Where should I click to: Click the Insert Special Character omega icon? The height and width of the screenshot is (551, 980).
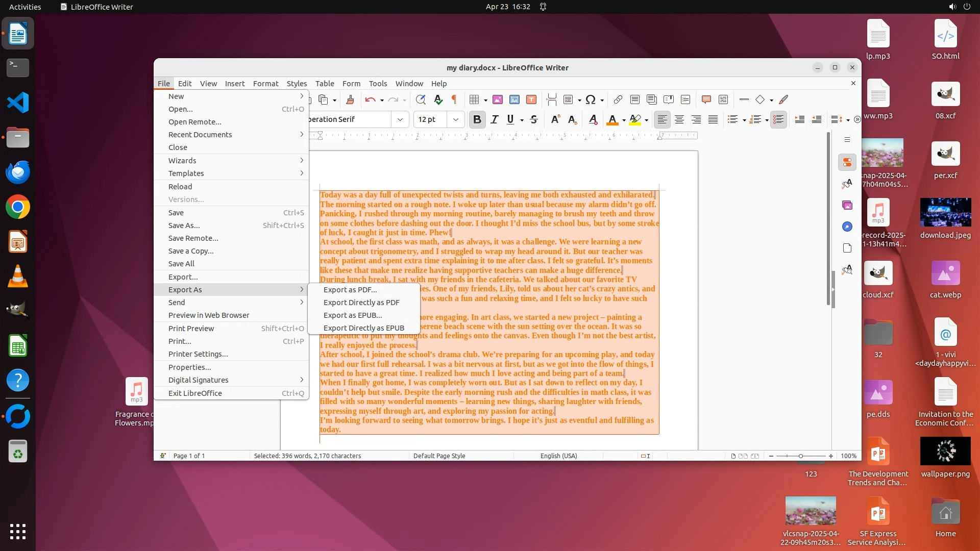(x=591, y=99)
